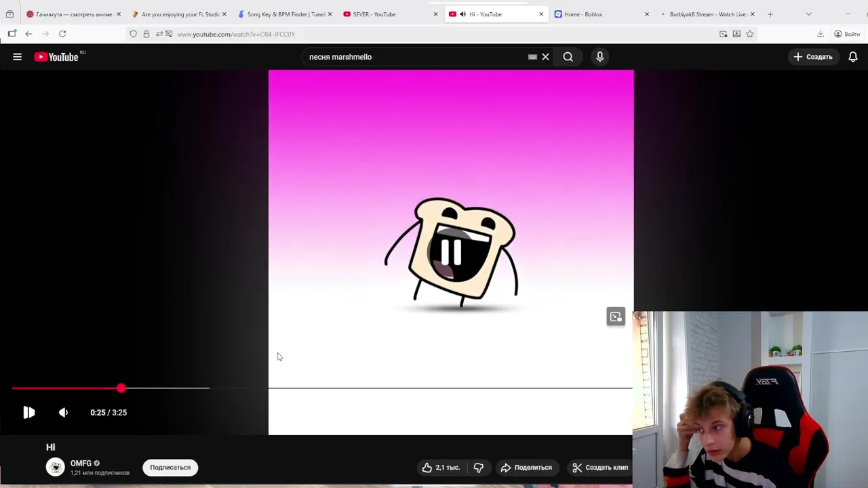The height and width of the screenshot is (488, 868).
Task: Open the OMFG channel avatar
Action: [56, 467]
